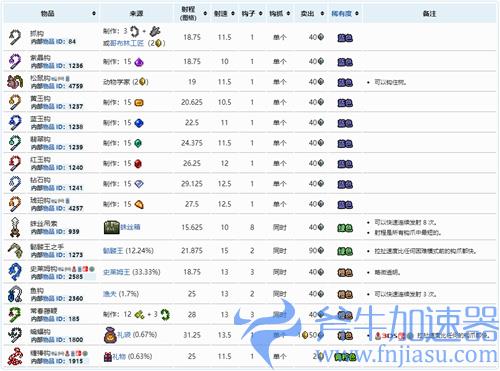Sort the table by 物品 column arrow

[94, 13]
